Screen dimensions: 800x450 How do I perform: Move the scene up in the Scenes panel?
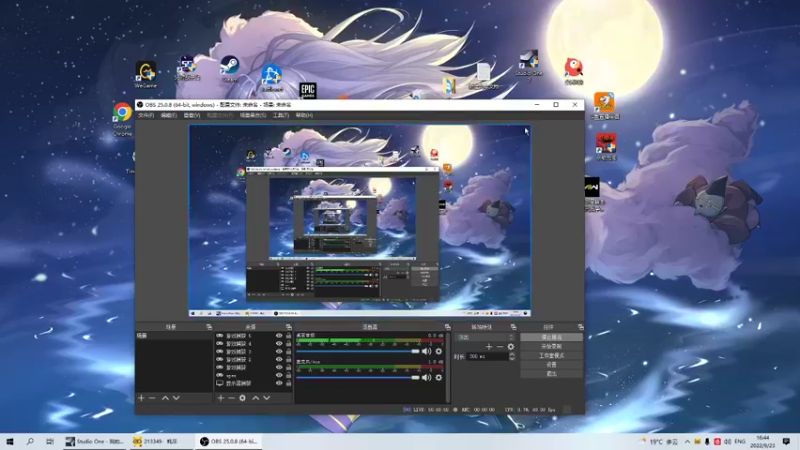(x=165, y=398)
